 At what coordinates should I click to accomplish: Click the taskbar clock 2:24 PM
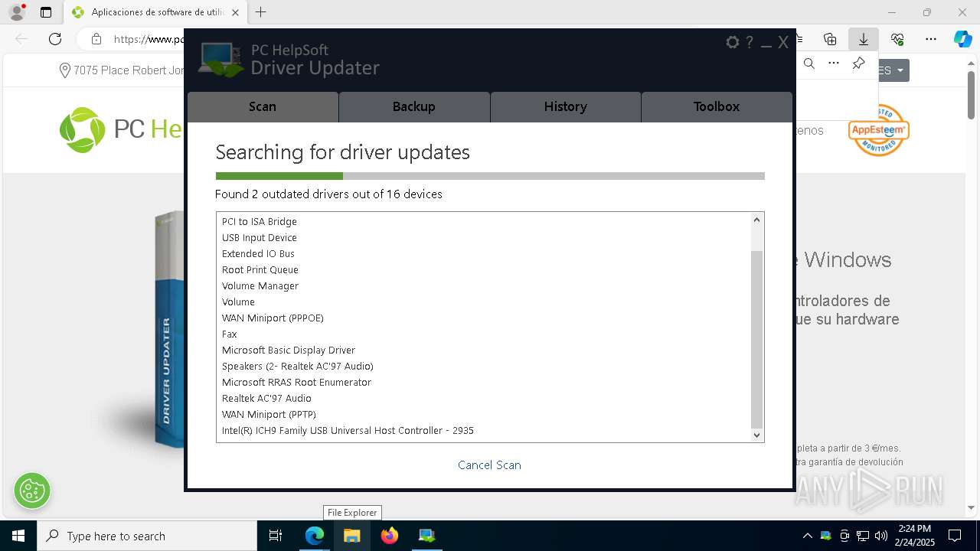pyautogui.click(x=915, y=529)
